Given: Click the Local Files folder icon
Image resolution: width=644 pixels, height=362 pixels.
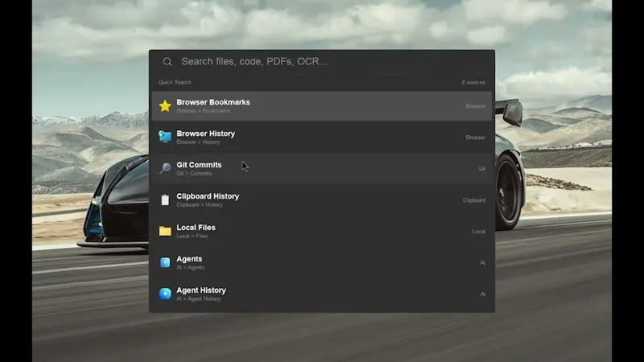Looking at the screenshot, I should point(165,231).
